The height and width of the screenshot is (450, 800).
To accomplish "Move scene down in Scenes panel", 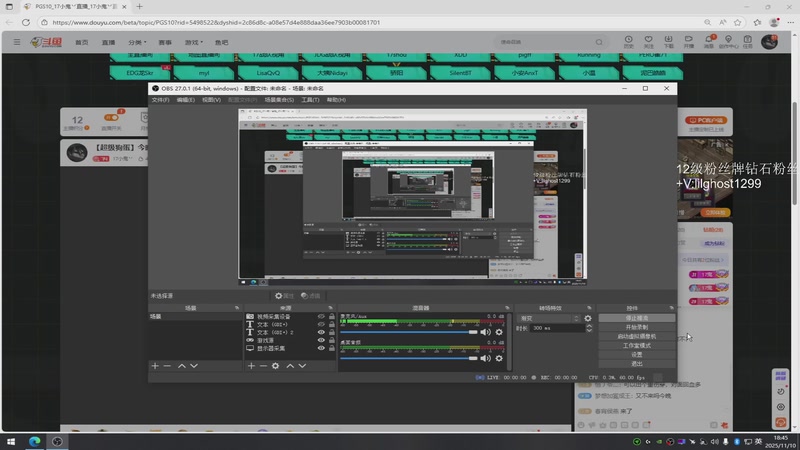I will click(x=194, y=366).
